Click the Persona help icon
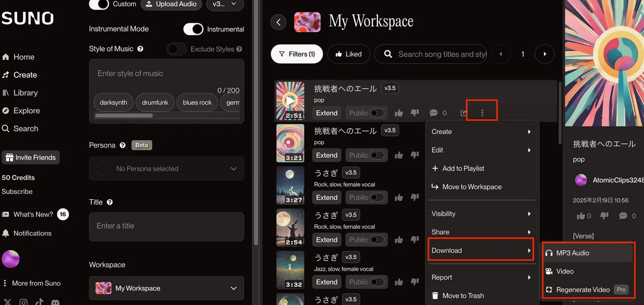Image resolution: width=644 pixels, height=305 pixels. [122, 145]
